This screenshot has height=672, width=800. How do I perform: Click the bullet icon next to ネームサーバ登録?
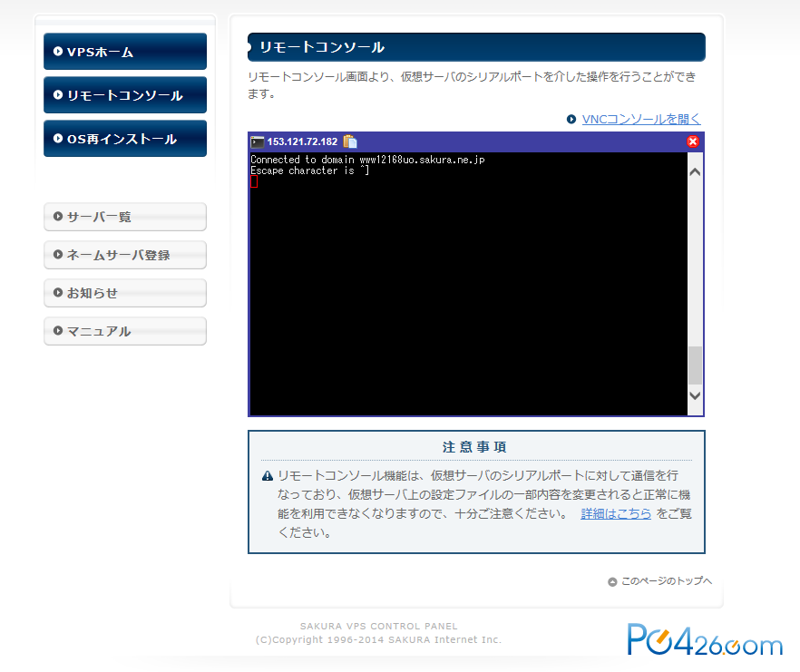(x=58, y=254)
